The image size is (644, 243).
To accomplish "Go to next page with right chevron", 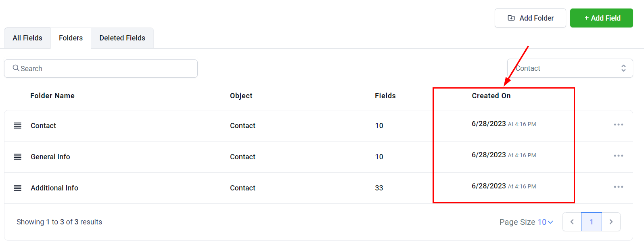I will tap(611, 222).
